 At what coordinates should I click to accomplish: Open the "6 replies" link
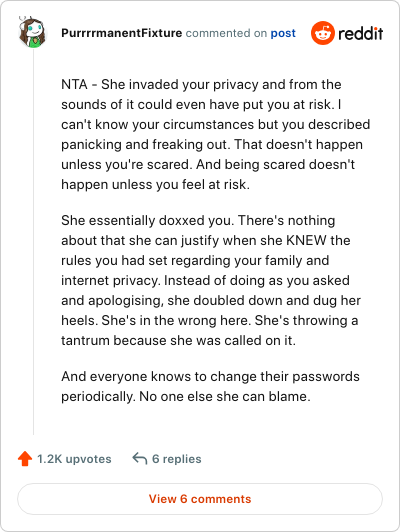click(176, 459)
